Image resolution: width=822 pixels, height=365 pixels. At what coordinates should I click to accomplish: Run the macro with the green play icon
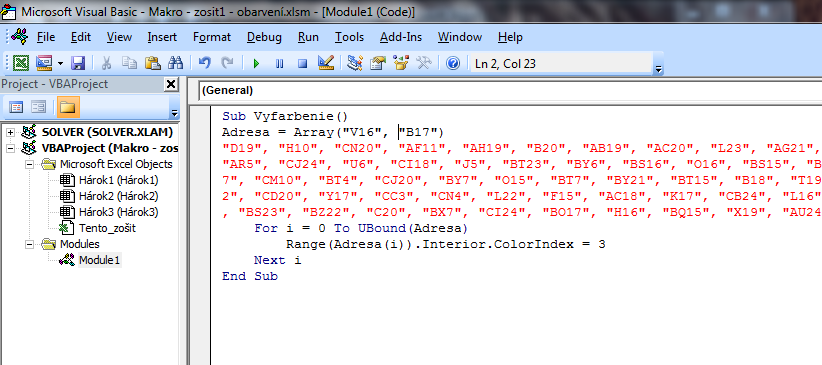256,64
